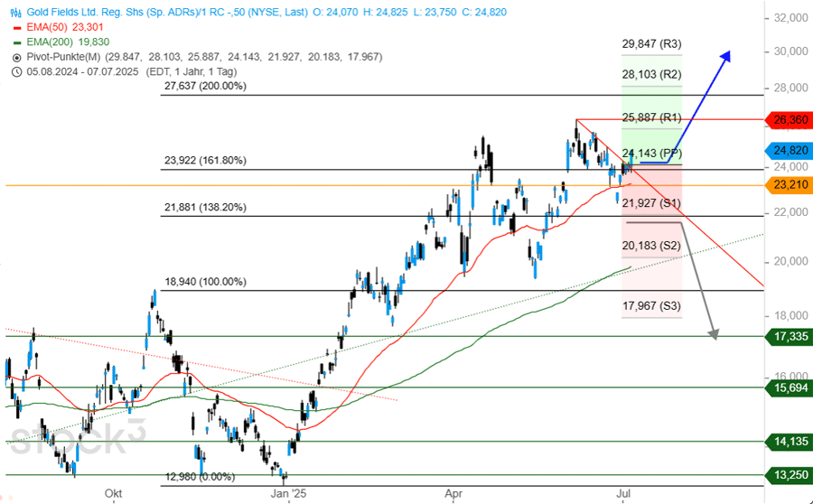This screenshot has height=504, width=813.
Task: Click the 30,000 price axis label
Action: pos(790,51)
